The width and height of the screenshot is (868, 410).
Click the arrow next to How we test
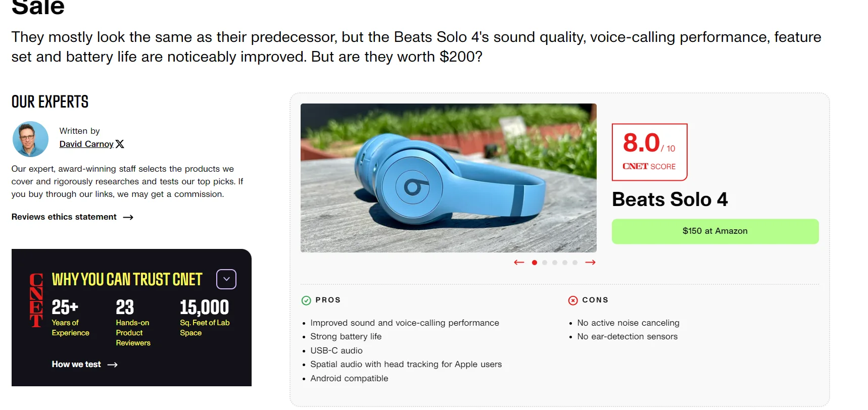point(113,365)
